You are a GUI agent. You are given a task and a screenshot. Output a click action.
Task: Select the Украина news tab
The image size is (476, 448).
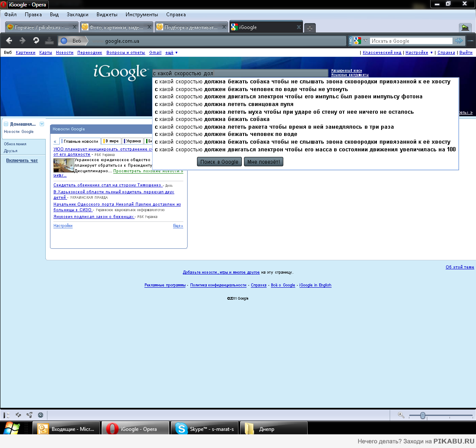point(132,141)
